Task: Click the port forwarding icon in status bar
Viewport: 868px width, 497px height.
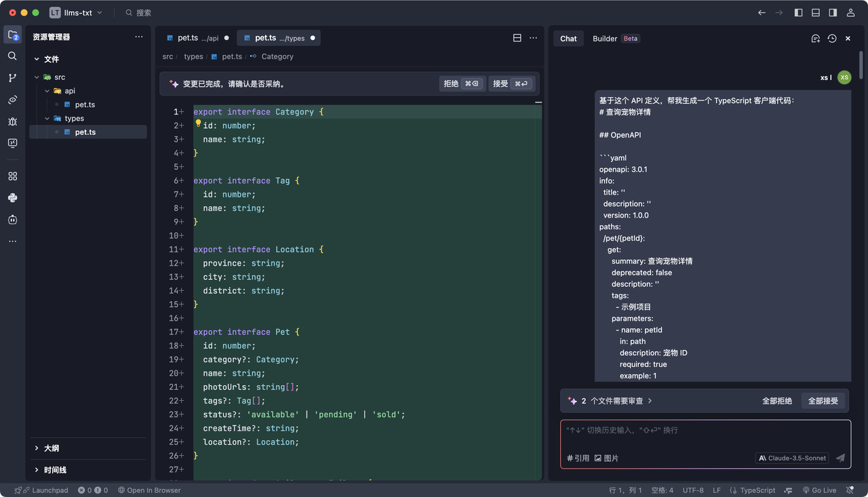Action: pos(788,490)
